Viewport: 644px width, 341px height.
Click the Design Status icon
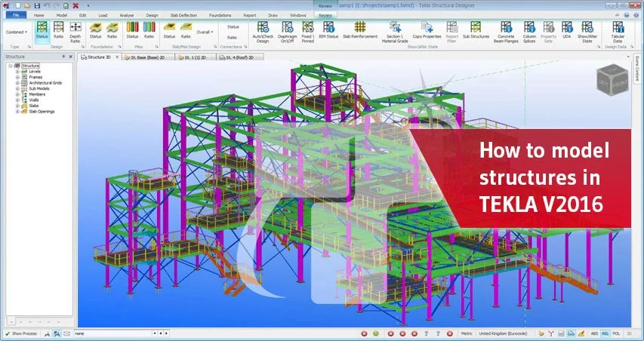42,31
